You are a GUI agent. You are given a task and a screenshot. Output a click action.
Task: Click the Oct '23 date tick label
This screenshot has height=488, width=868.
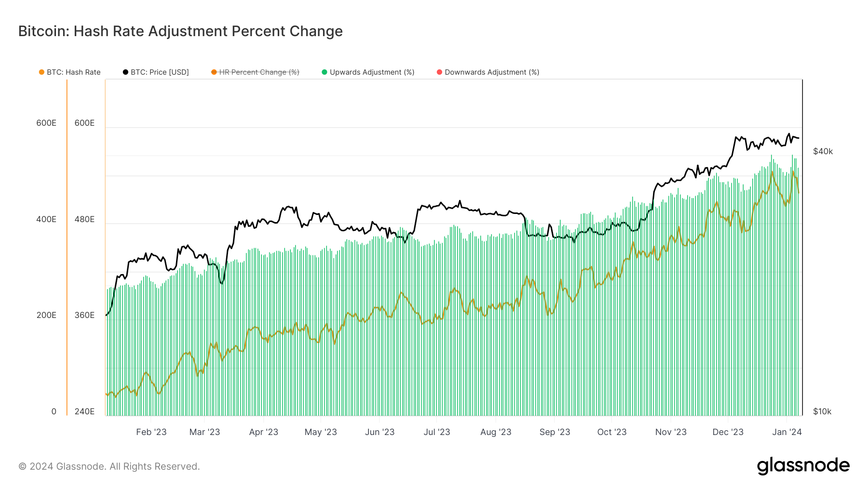point(611,432)
